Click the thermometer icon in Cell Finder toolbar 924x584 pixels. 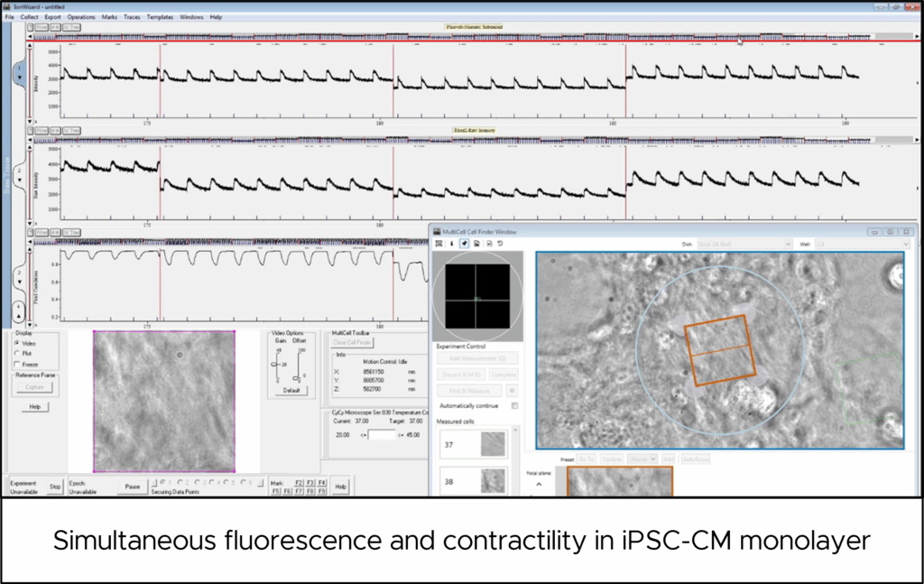[451, 244]
